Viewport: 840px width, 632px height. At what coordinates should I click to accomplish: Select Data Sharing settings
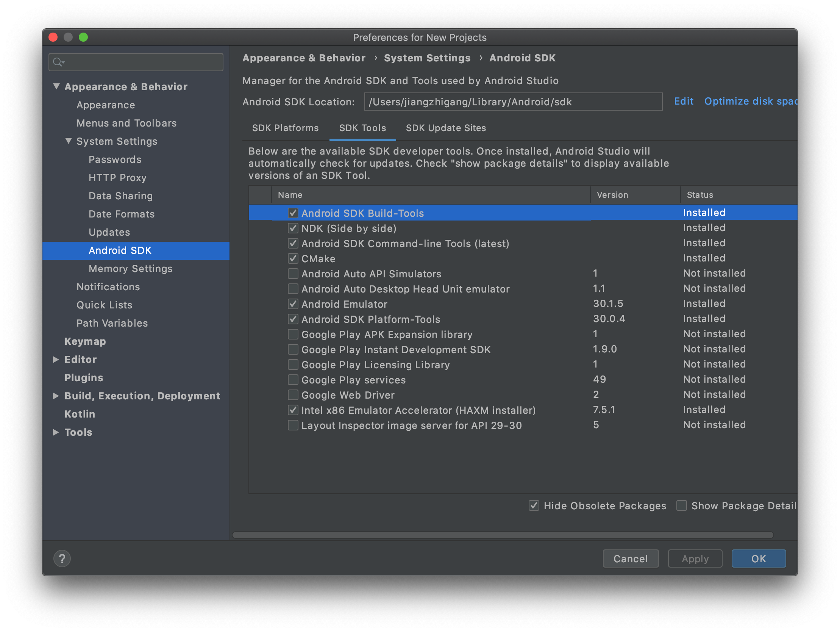[x=120, y=196]
